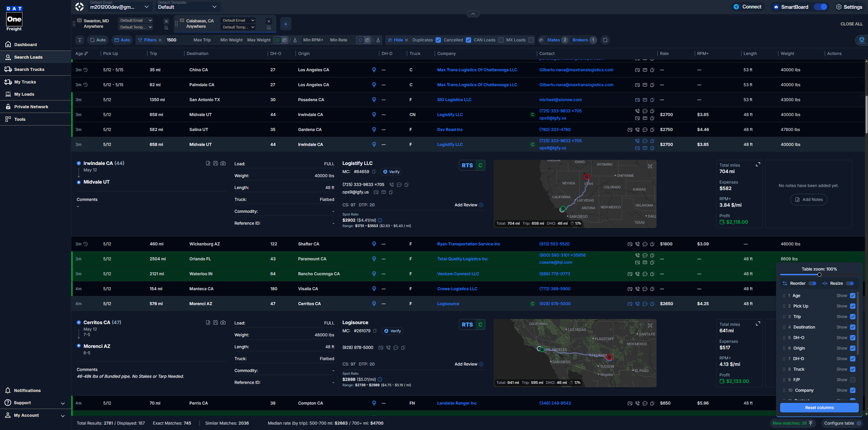This screenshot has width=868, height=430.
Task: Toggle the Cancelled checkbox
Action: [468, 40]
